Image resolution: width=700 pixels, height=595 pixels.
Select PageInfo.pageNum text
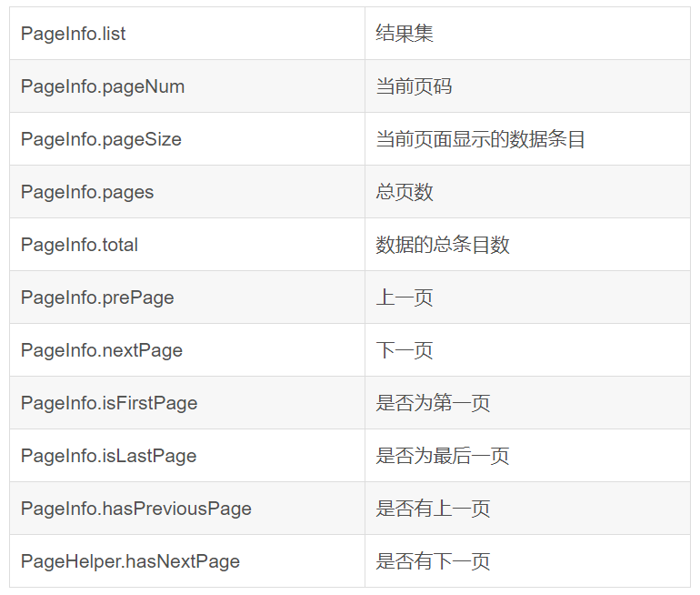pos(103,86)
